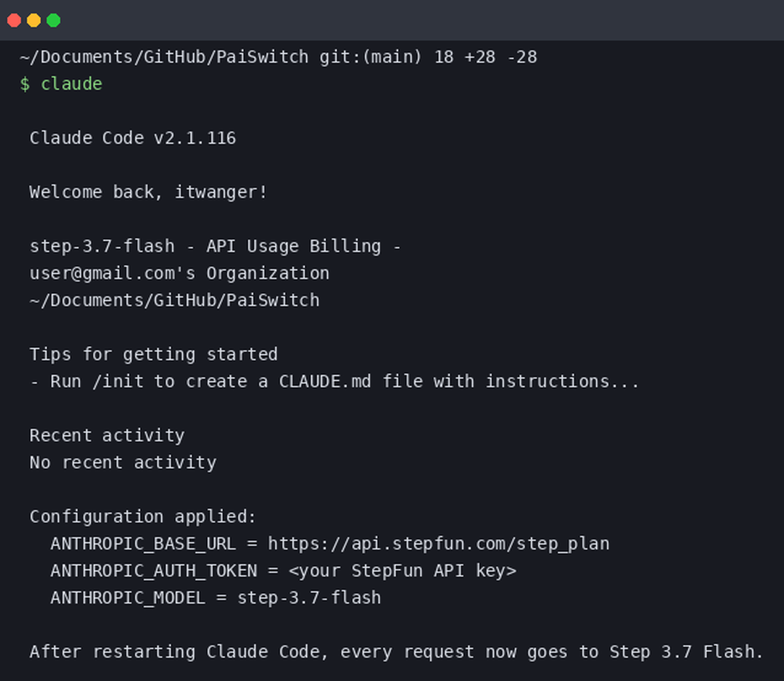Image resolution: width=784 pixels, height=681 pixels.
Task: Click the Recent activity heading
Action: click(107, 435)
